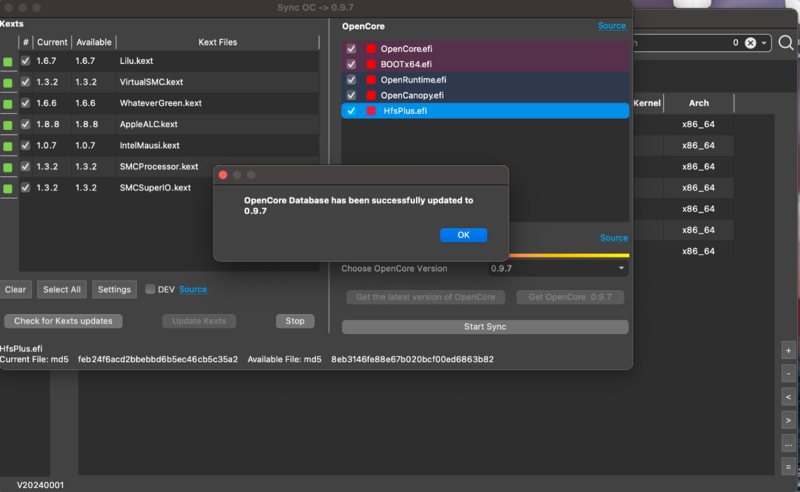This screenshot has width=800, height=492.
Task: Click the Select All button
Action: [x=62, y=289]
